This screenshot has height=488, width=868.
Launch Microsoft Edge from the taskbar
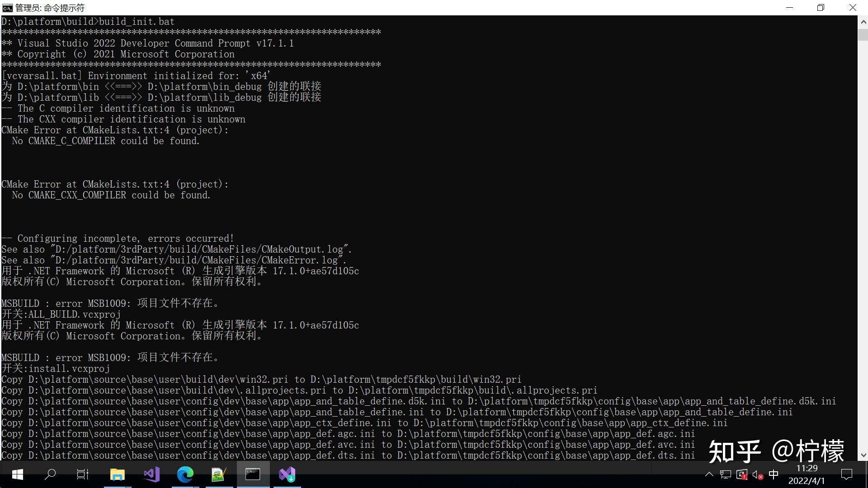185,474
